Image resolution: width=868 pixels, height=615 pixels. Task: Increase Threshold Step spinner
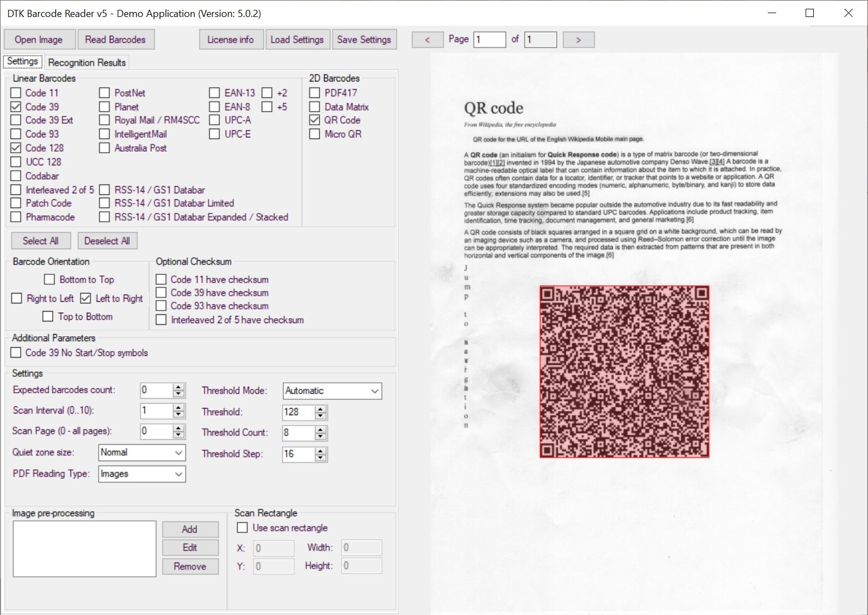coord(321,451)
